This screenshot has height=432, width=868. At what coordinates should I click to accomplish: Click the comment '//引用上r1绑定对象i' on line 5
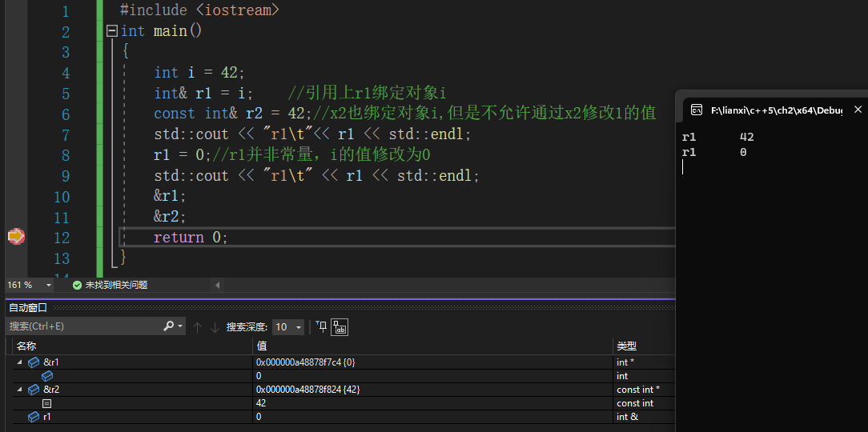click(x=367, y=93)
